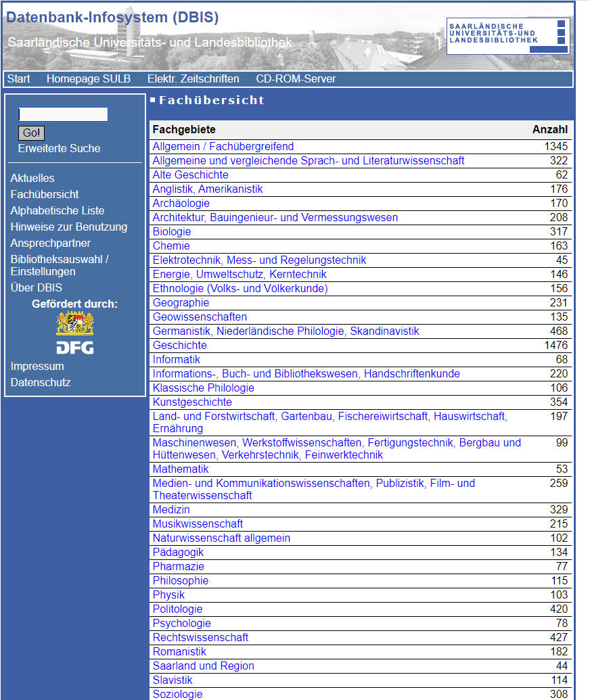The height and width of the screenshot is (700, 590).
Task: Open Erweiterte Suche link
Action: tap(59, 148)
